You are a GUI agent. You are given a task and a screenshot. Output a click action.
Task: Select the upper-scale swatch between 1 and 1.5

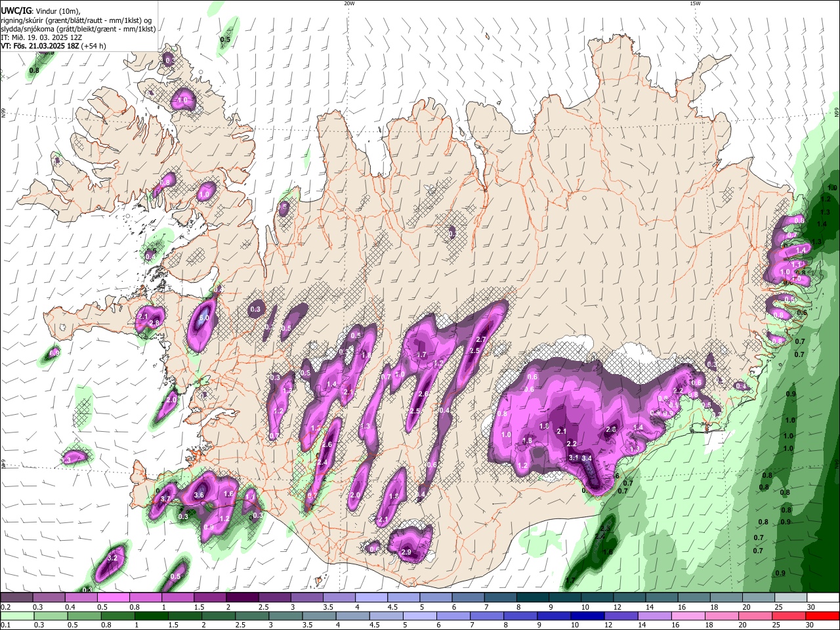click(x=177, y=597)
